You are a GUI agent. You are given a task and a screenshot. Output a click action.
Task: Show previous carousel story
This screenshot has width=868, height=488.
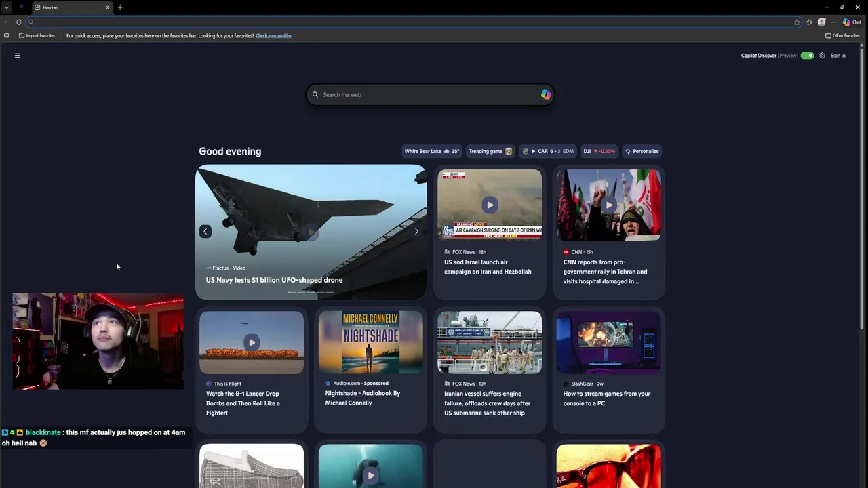click(x=205, y=232)
